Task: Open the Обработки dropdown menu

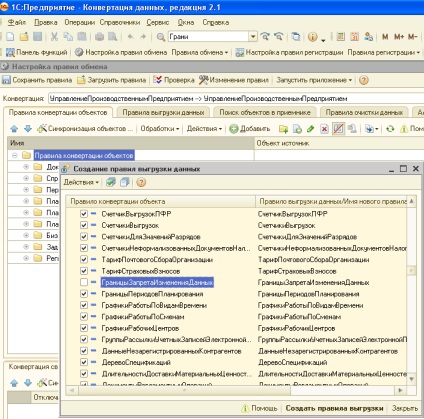Action: (160, 129)
